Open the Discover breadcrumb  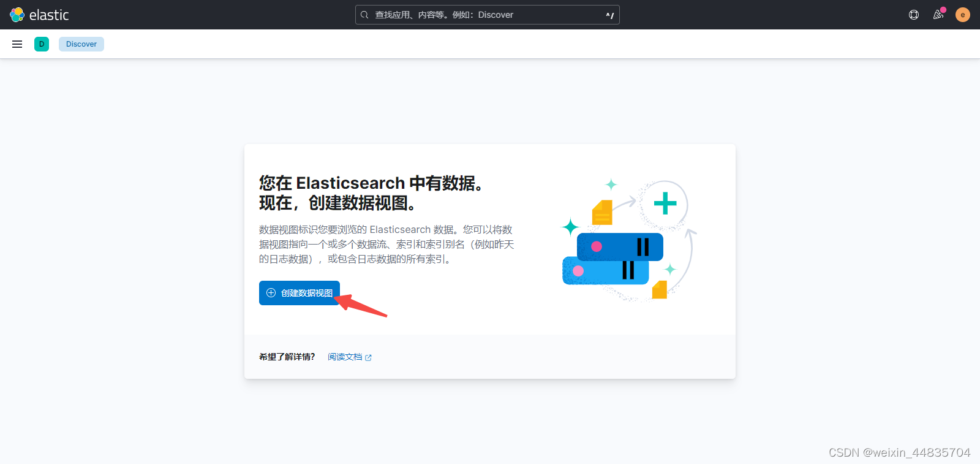(x=81, y=44)
